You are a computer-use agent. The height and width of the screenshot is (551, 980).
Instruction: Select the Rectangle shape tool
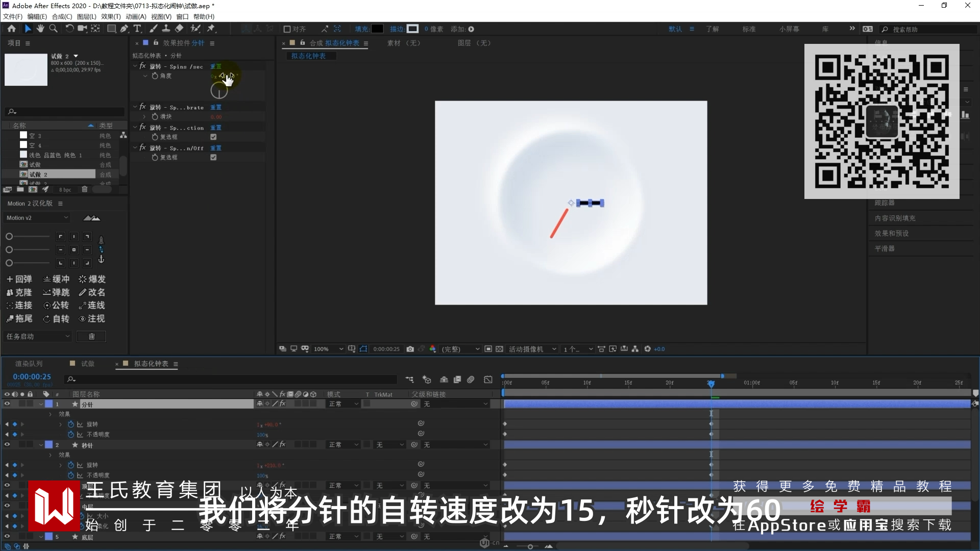(111, 29)
